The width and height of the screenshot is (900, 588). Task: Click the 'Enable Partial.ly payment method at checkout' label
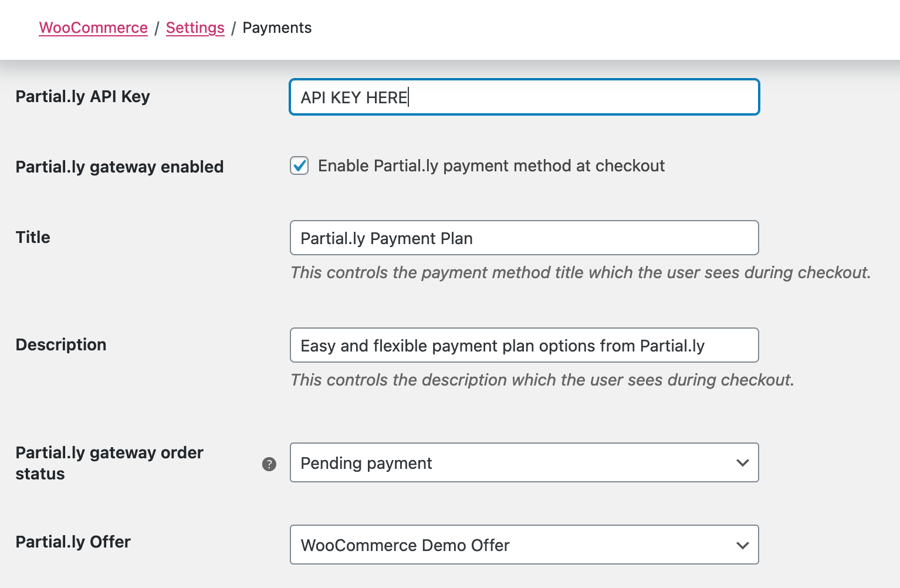click(491, 166)
